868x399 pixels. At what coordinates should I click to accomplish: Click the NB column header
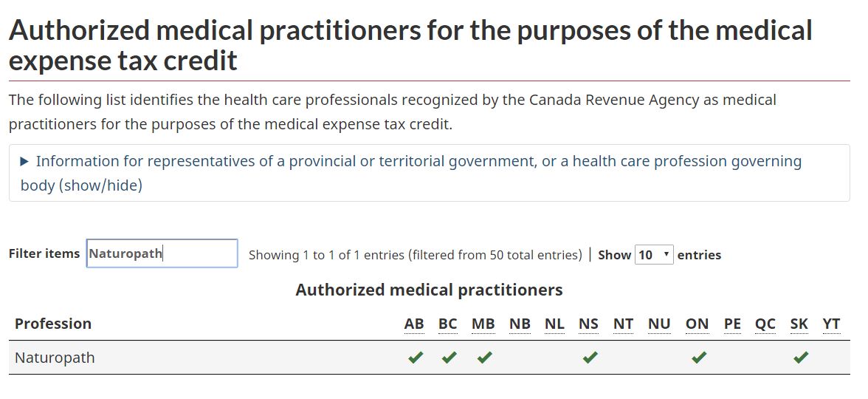520,324
